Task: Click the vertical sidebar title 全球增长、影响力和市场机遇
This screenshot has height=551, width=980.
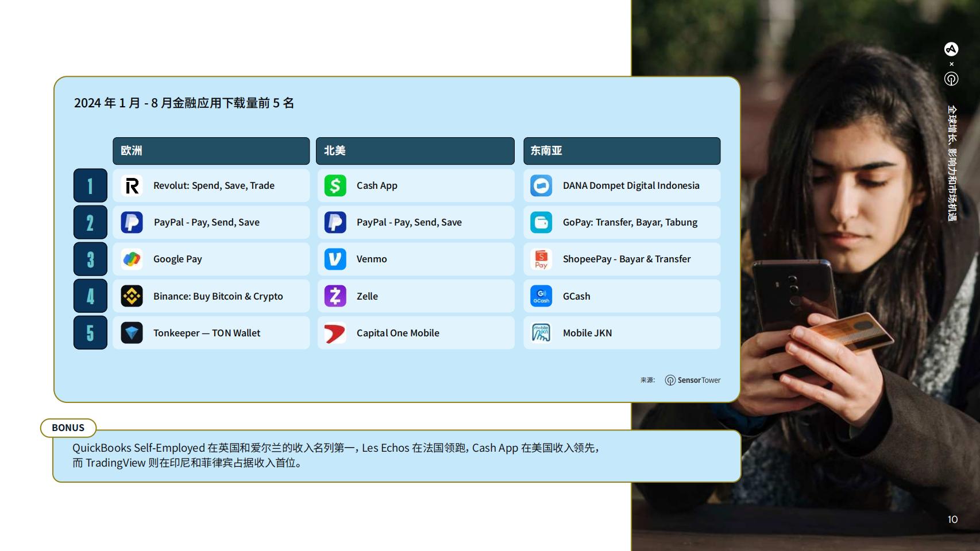Action: point(952,163)
